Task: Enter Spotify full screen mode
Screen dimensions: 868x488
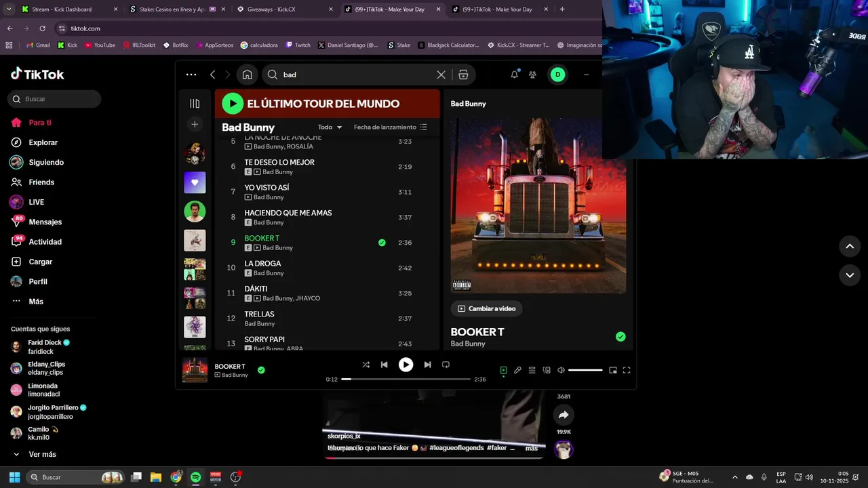Action: click(x=627, y=370)
